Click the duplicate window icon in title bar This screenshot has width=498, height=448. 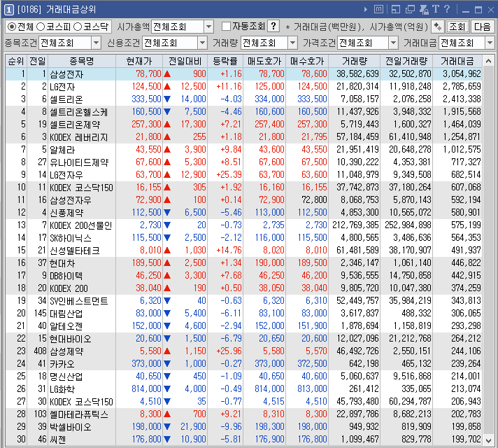[x=410, y=10]
